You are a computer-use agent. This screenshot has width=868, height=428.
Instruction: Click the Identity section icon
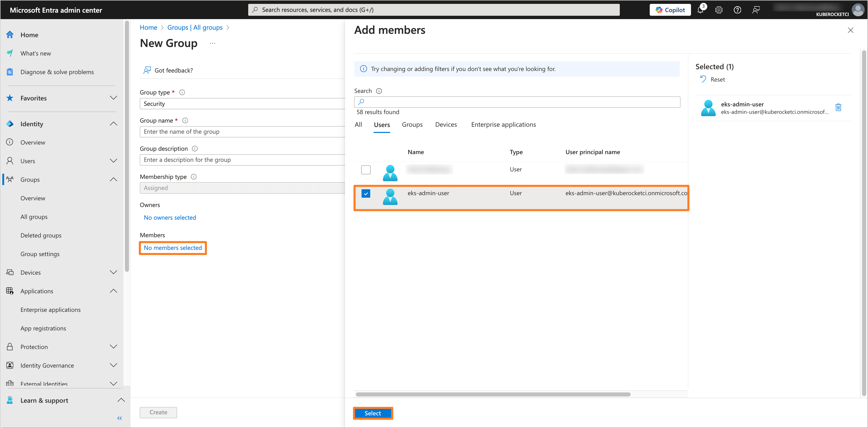tap(11, 123)
